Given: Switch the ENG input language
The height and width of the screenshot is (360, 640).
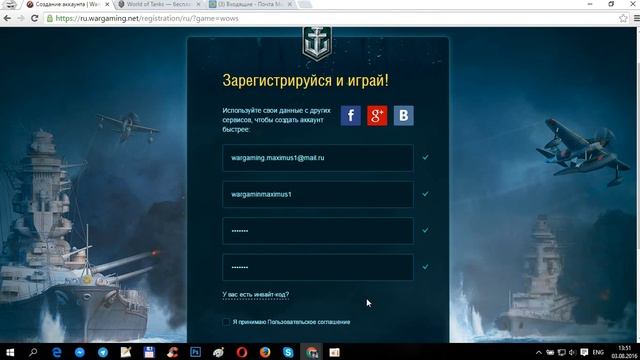Looking at the screenshot, I should pos(598,352).
